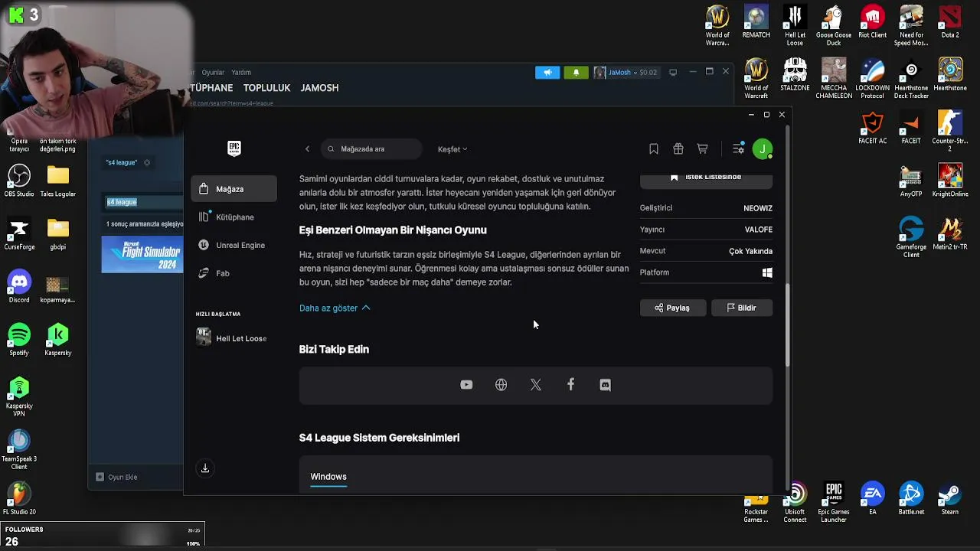The width and height of the screenshot is (980, 551).
Task: Open the green J profile avatar
Action: [x=763, y=149]
